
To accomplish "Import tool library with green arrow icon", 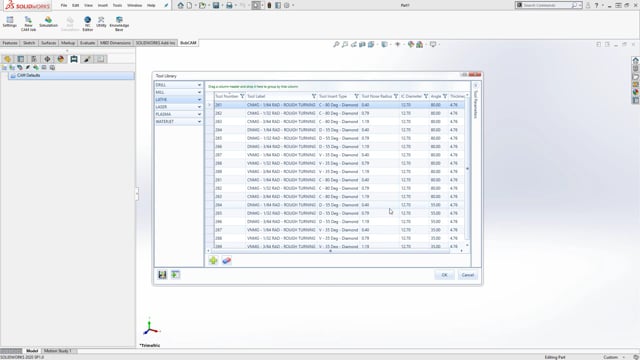I will pyautogui.click(x=176, y=275).
